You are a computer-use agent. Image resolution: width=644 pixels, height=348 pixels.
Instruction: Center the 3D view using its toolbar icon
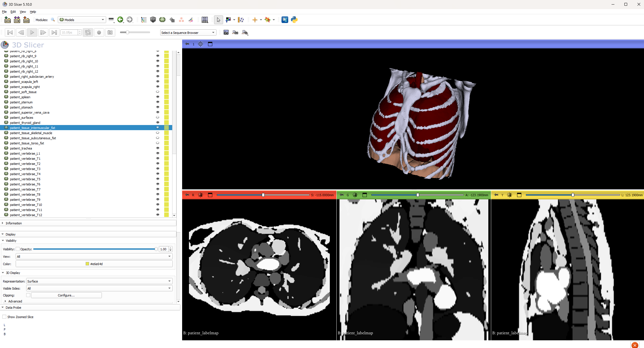coord(201,44)
